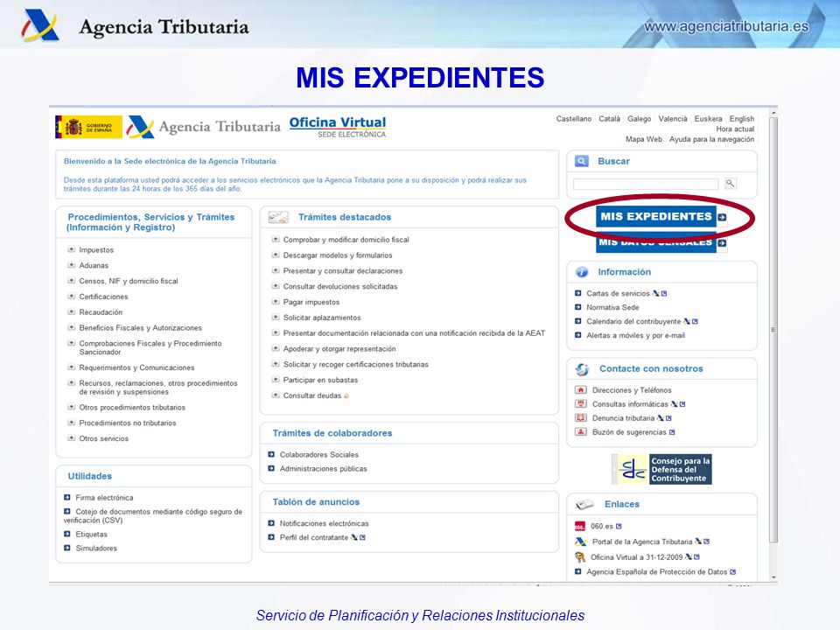Viewport: 840px width, 630px height.
Task: Open Simuladores link under Utilidades
Action: pyautogui.click(x=96, y=548)
